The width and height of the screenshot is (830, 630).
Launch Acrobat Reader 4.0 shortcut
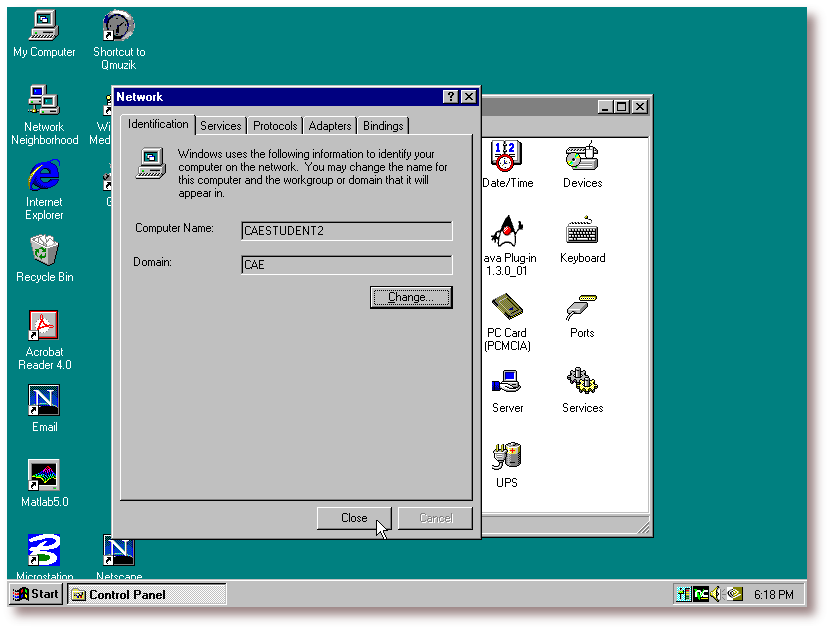pos(44,326)
